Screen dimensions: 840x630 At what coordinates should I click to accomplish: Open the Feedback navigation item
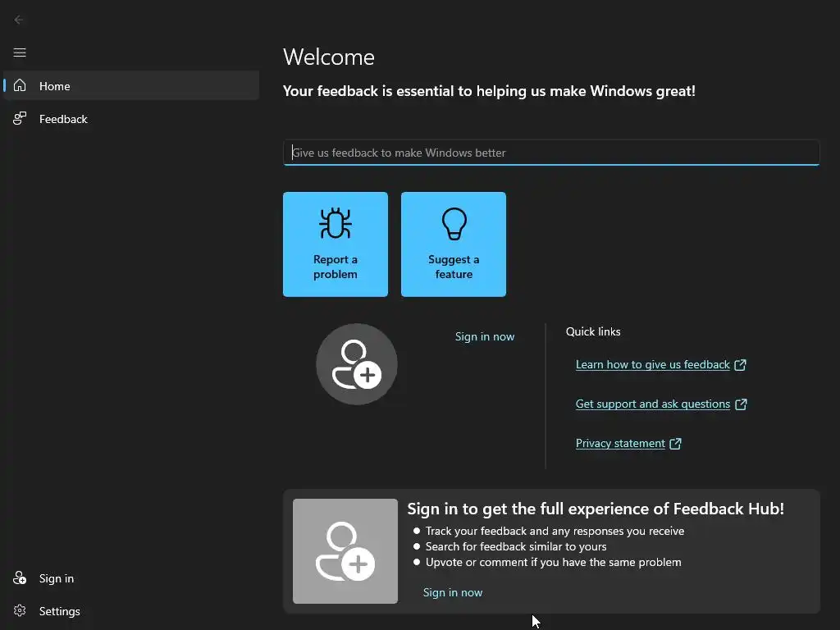(131, 119)
